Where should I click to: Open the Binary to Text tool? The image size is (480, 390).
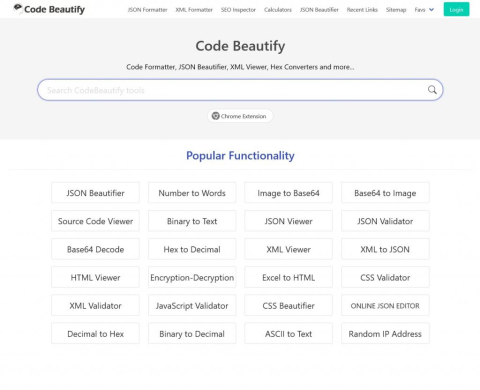(192, 221)
